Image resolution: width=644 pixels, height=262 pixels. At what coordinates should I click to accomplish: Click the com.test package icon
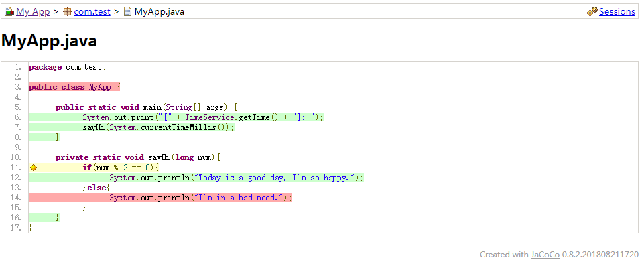tap(68, 12)
